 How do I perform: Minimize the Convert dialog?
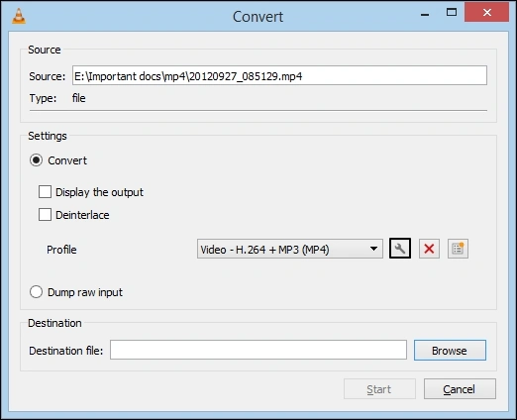pos(425,14)
